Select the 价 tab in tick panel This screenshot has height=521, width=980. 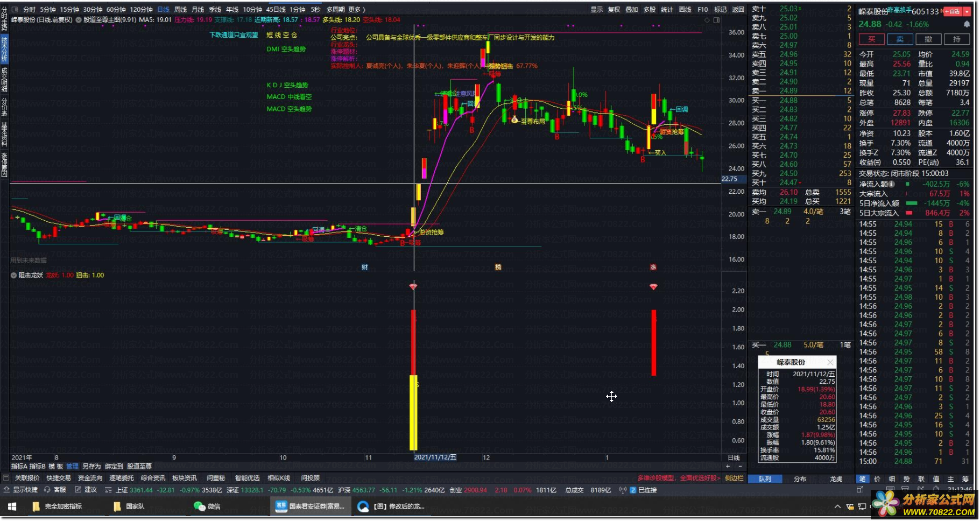click(877, 478)
